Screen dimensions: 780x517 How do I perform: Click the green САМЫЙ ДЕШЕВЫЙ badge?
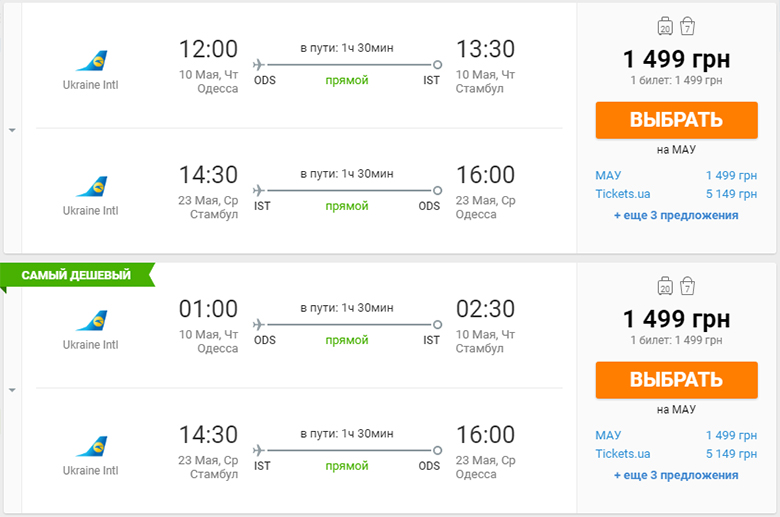pos(76,275)
